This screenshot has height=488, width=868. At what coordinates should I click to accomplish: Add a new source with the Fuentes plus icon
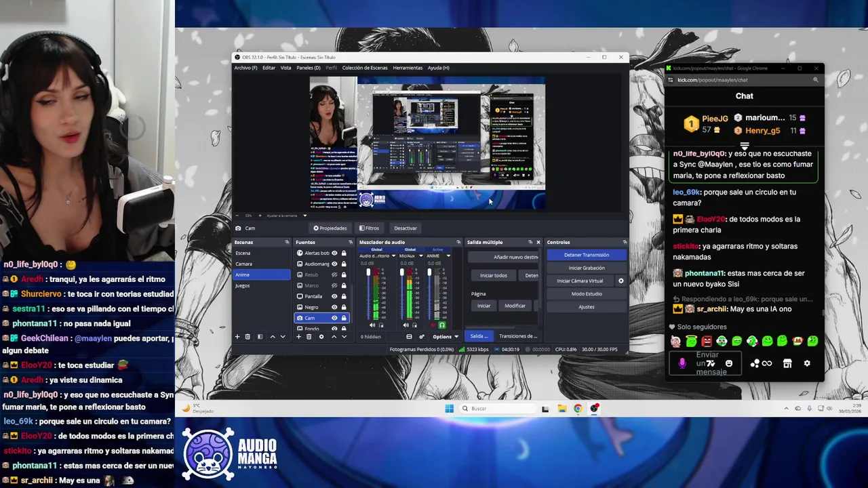pos(298,337)
